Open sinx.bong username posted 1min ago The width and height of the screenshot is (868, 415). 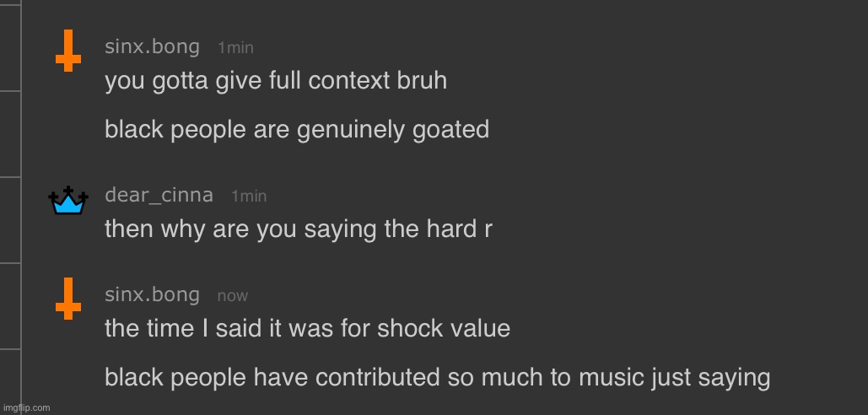(x=152, y=47)
